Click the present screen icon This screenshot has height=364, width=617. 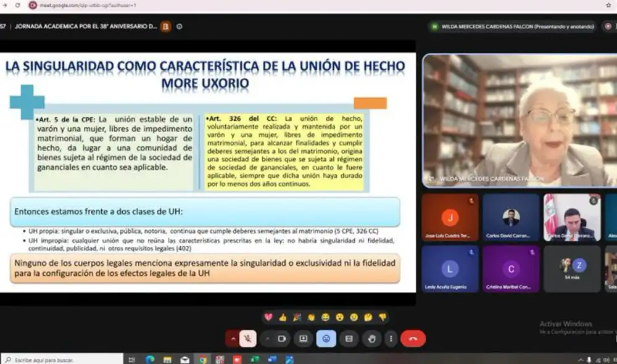tap(304, 339)
